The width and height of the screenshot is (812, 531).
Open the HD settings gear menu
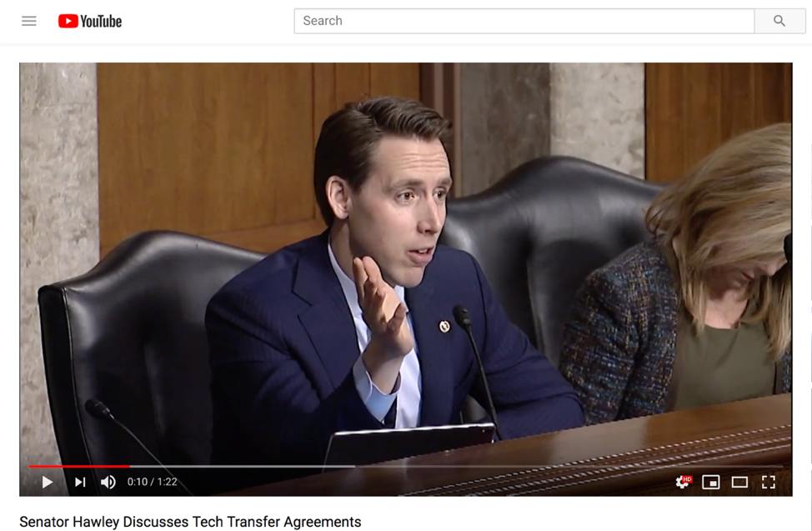point(683,482)
